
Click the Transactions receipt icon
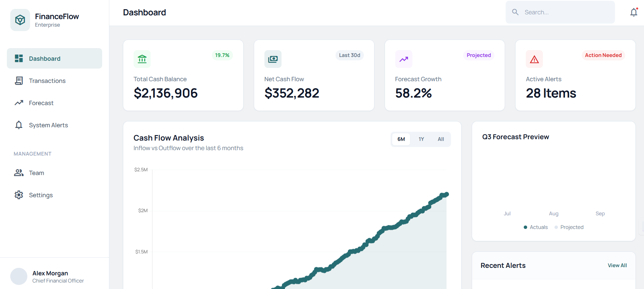[19, 81]
